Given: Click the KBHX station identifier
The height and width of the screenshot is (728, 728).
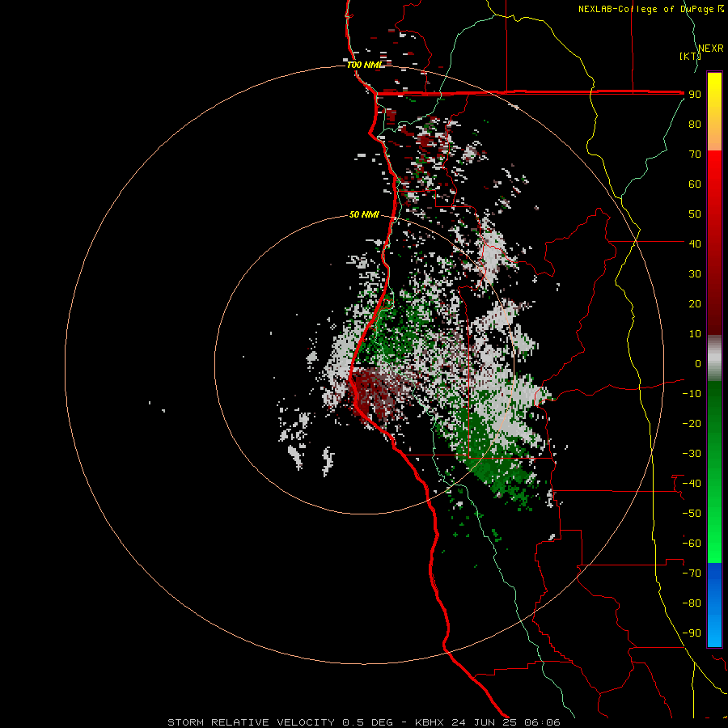Looking at the screenshot, I should pos(429,722).
